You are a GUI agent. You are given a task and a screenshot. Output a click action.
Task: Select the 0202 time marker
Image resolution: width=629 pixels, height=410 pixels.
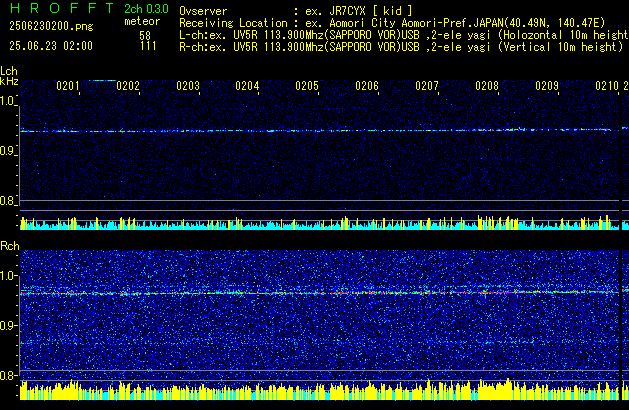coord(128,86)
